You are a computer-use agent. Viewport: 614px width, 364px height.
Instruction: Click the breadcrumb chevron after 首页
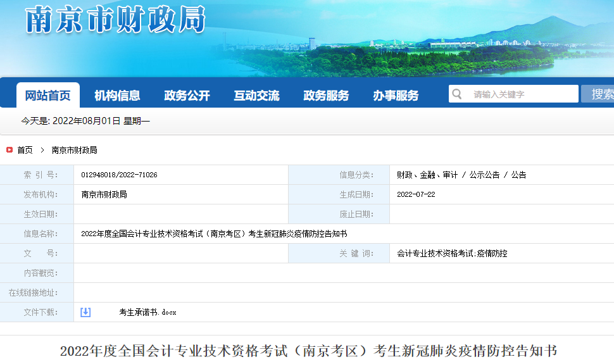pos(42,150)
